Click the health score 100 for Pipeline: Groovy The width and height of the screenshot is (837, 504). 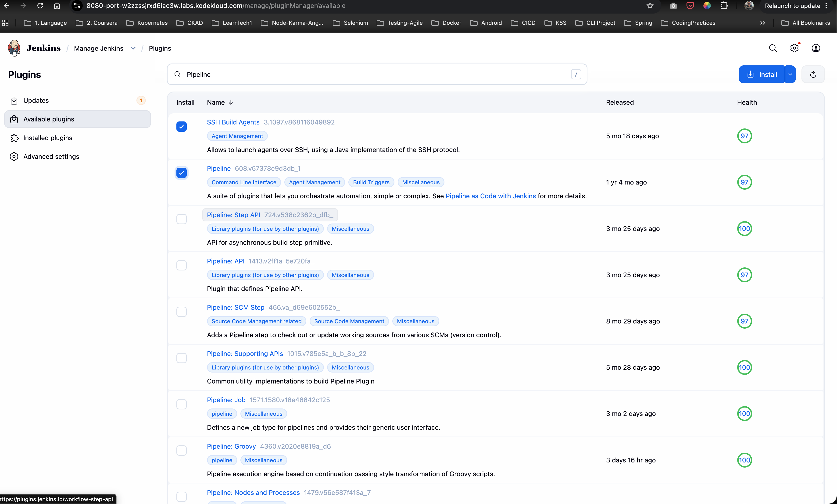744,460
